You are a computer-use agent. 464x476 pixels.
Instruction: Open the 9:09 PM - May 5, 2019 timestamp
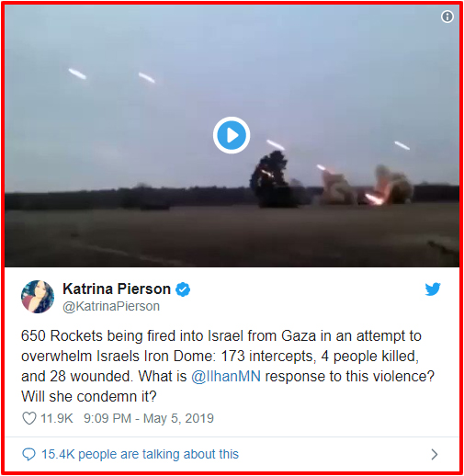pos(149,418)
